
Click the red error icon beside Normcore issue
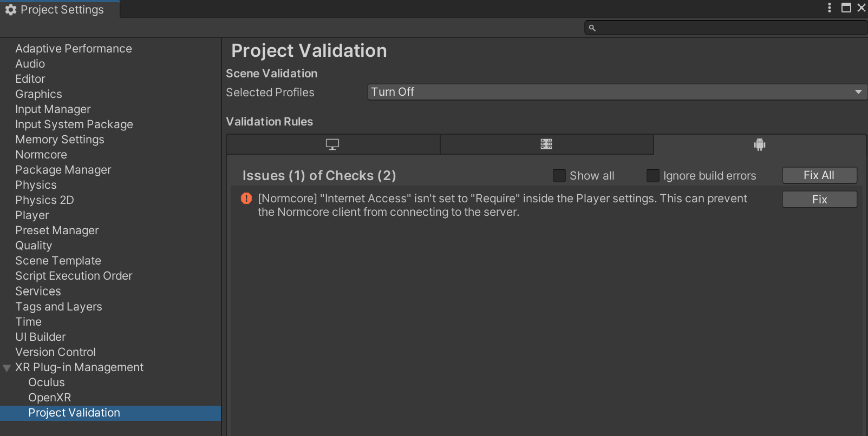(x=246, y=199)
